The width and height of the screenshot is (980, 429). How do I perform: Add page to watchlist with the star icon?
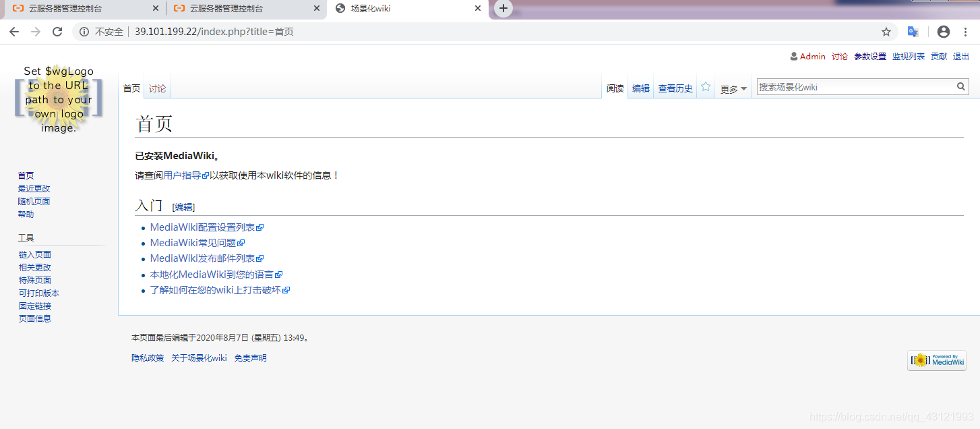pos(706,87)
